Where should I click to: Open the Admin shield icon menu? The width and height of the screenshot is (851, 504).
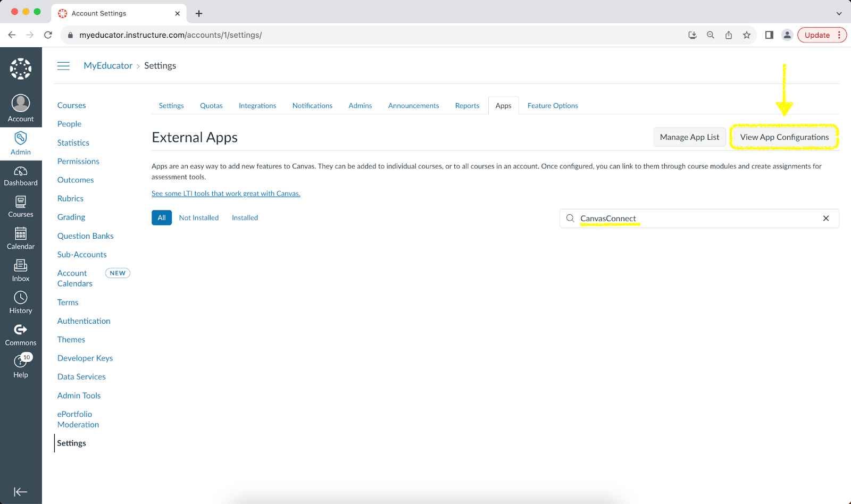coord(21,144)
